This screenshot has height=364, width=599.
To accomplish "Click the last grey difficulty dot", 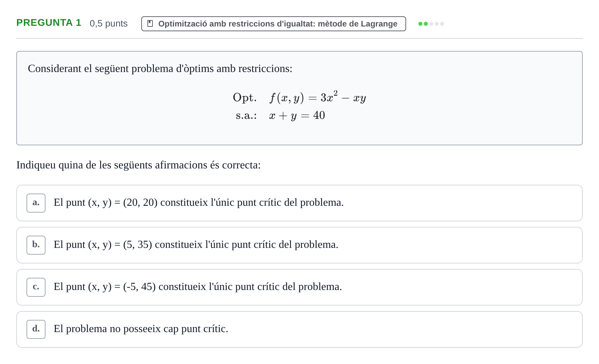I will (442, 24).
